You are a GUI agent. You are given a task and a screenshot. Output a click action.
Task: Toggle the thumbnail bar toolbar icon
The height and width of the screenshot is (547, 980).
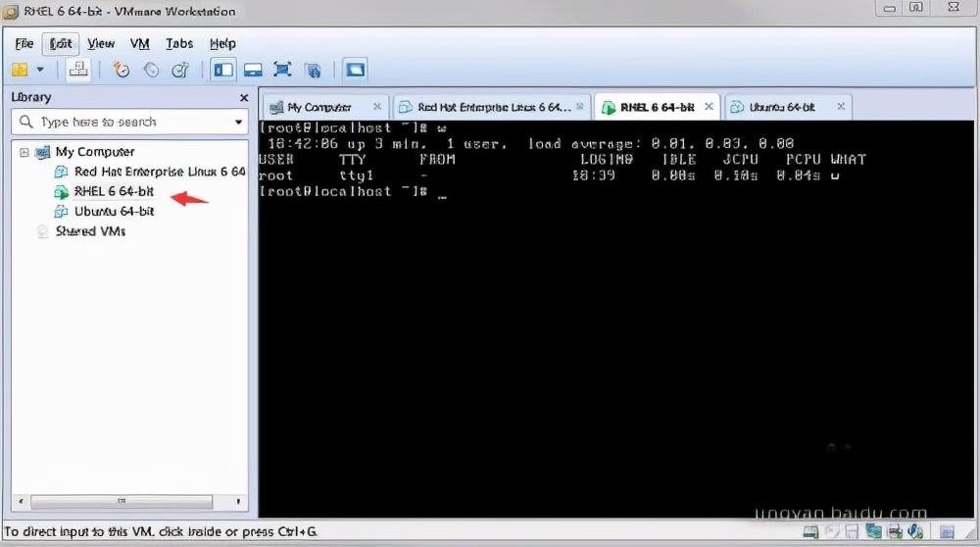coord(253,70)
